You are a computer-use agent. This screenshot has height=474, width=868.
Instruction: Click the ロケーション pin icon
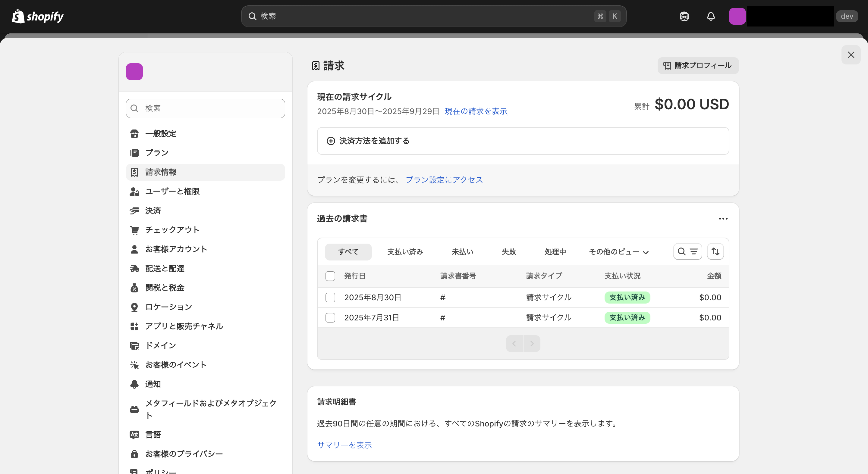tap(134, 307)
